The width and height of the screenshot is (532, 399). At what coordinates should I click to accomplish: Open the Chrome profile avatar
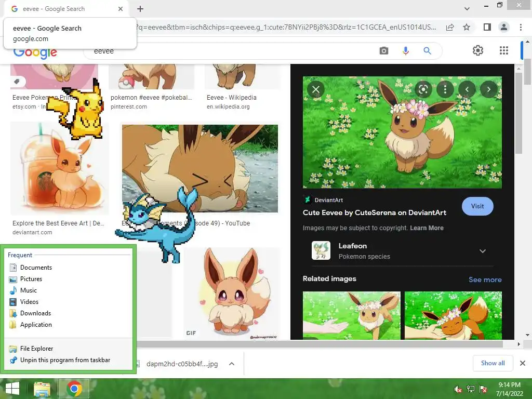click(x=504, y=27)
